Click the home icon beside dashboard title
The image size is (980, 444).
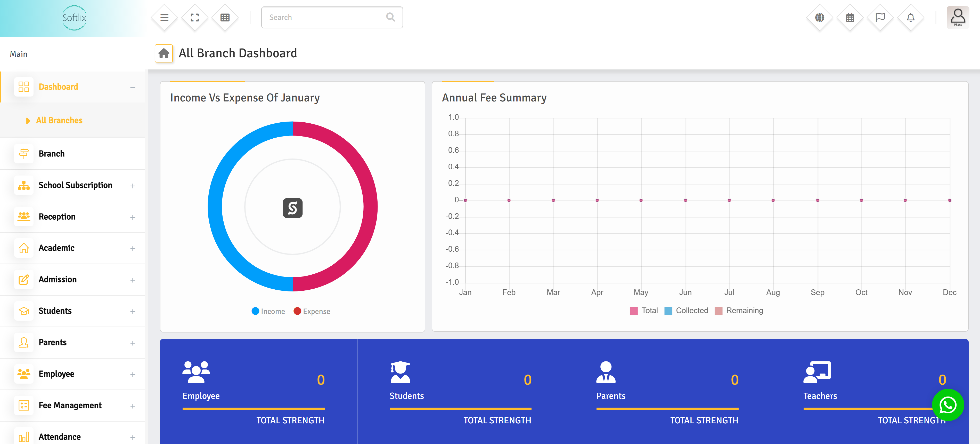pyautogui.click(x=164, y=53)
